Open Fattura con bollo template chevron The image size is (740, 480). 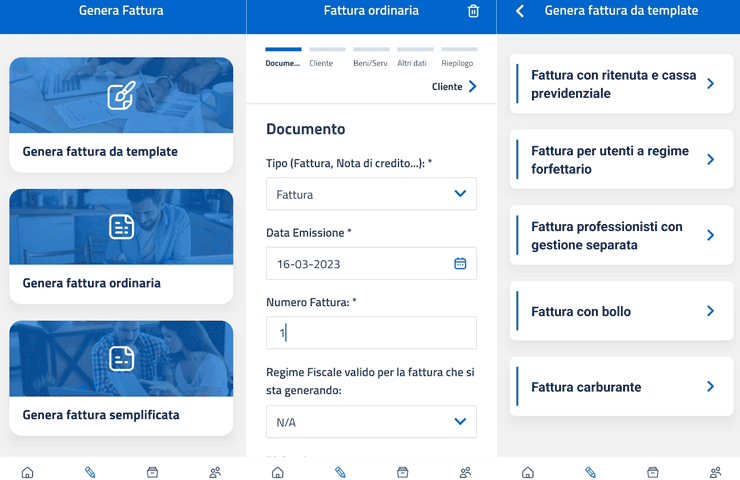[710, 311]
